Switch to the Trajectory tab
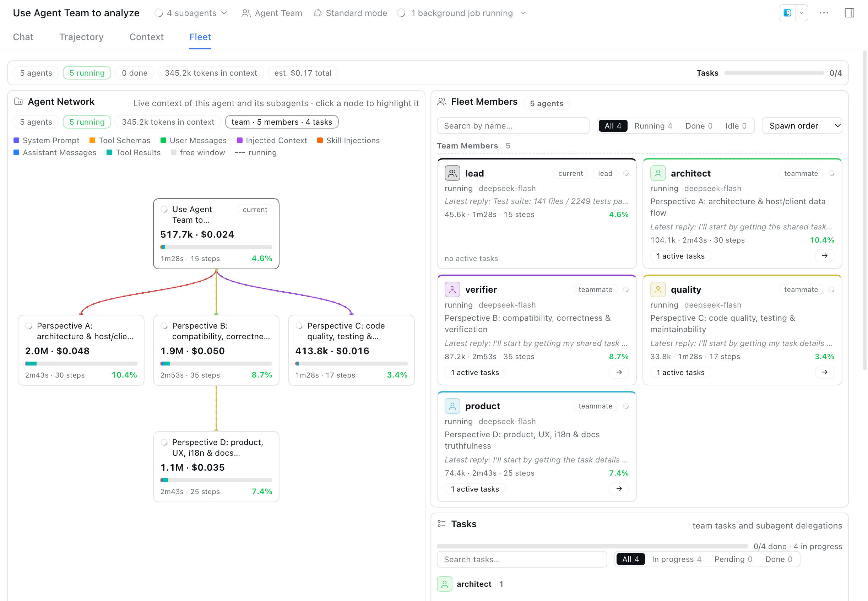The width and height of the screenshot is (868, 601). (x=81, y=37)
